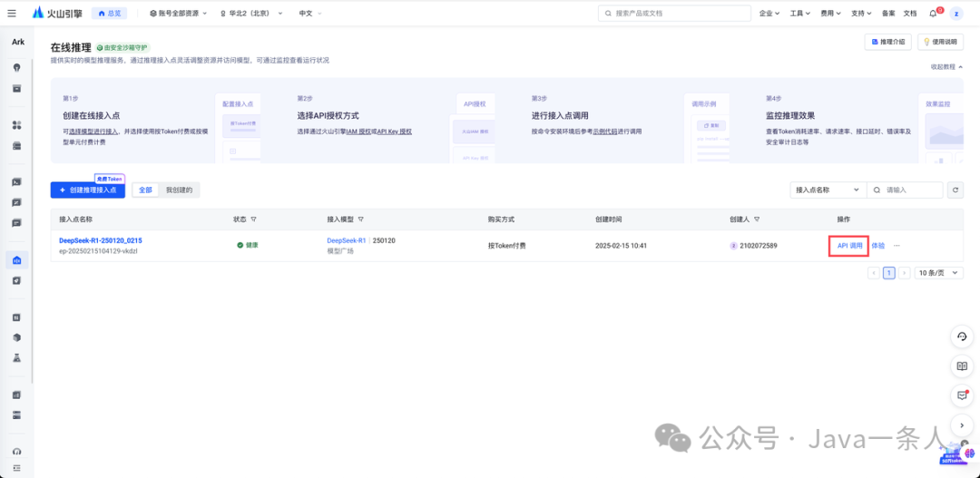Screen dimensions: 980x478
Task: Open the 10 条/页 page size dropdown
Action: (939, 273)
